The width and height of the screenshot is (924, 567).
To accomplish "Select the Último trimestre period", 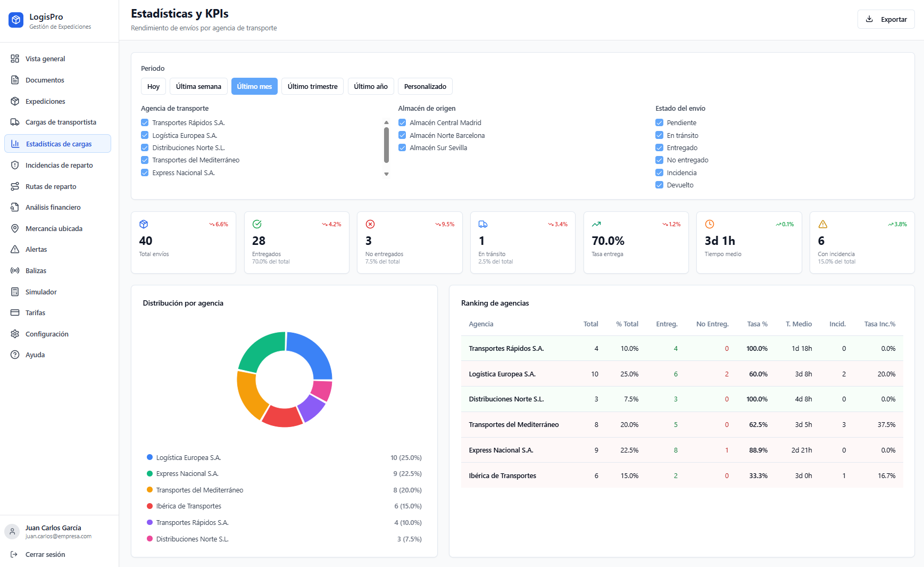I will coord(312,86).
